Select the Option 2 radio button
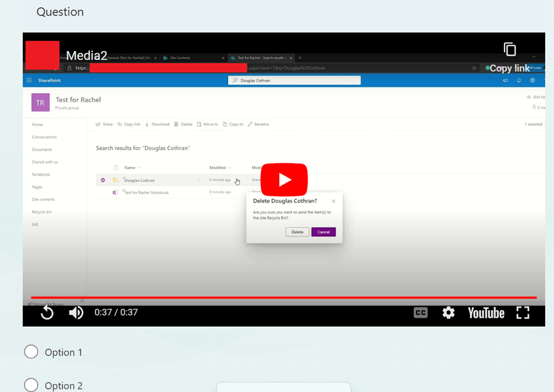This screenshot has width=554, height=392. click(31, 385)
